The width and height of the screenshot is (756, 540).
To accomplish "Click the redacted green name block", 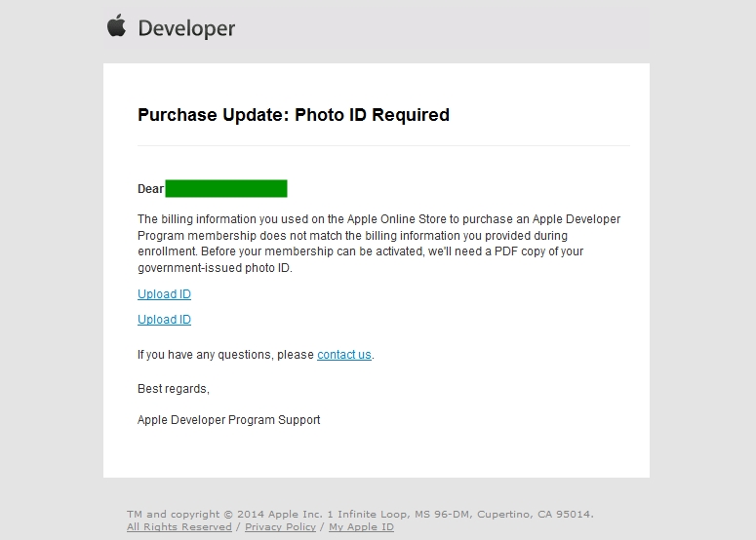I will coord(226,188).
